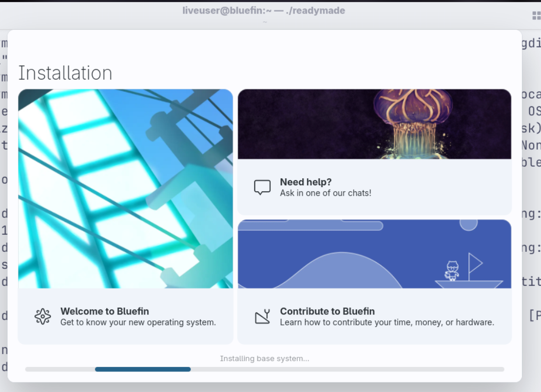Open the jellyfish Need help card image
Screen dimensions: 541x392
[x=374, y=124]
